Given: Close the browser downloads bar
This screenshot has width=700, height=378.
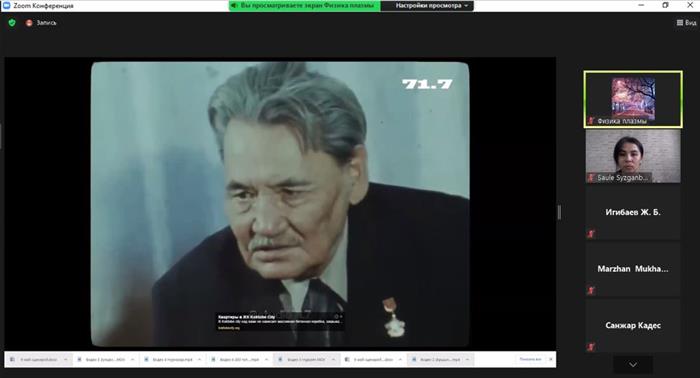Looking at the screenshot, I should tap(550, 359).
